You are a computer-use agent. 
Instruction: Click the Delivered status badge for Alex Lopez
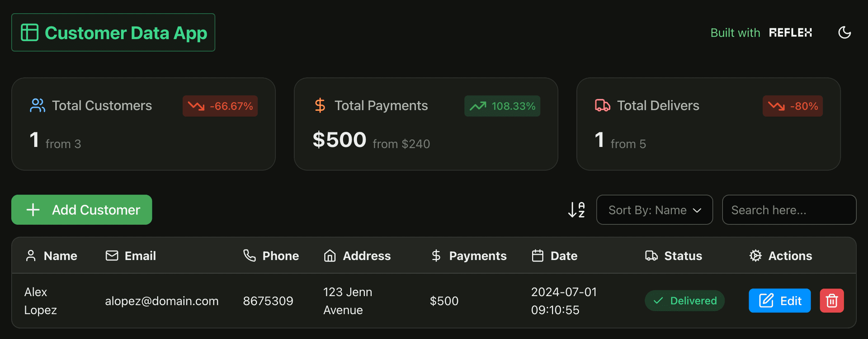point(684,301)
